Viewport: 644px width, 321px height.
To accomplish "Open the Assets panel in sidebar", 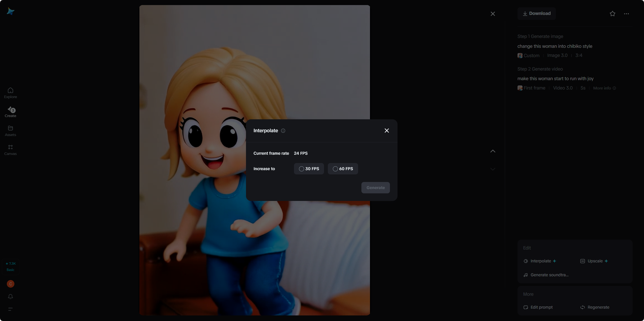I will (10, 130).
